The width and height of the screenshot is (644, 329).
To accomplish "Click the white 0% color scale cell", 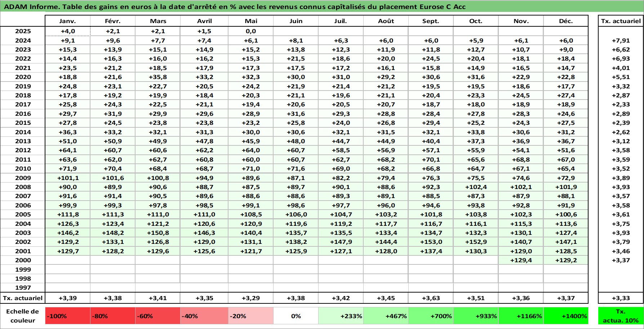I will click(296, 316).
